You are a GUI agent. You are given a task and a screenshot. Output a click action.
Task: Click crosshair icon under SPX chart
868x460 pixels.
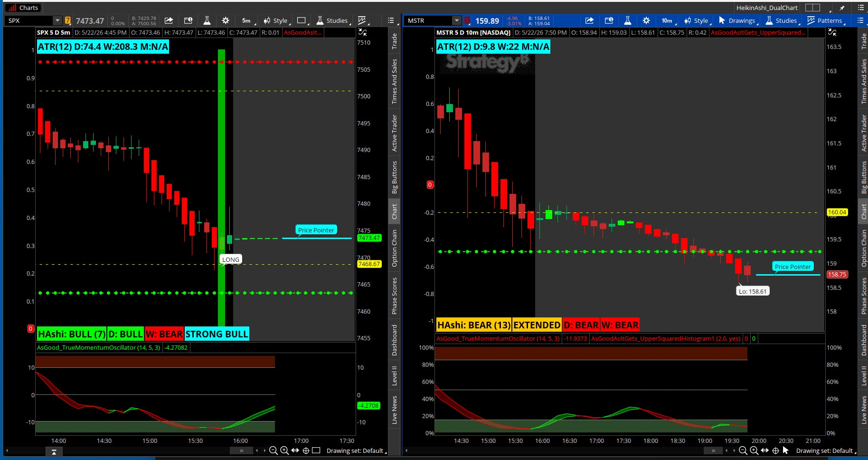306,450
